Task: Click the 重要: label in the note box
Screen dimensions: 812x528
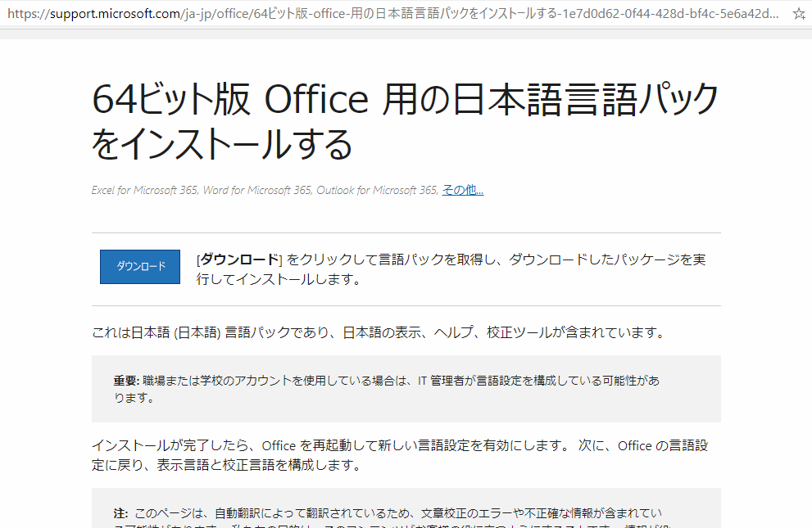Action: 126,381
